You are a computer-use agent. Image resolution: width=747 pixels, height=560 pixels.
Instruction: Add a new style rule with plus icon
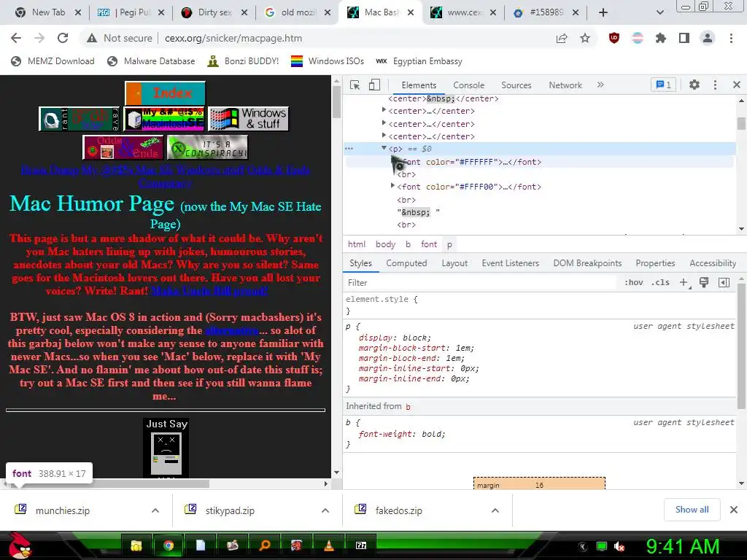[684, 282]
